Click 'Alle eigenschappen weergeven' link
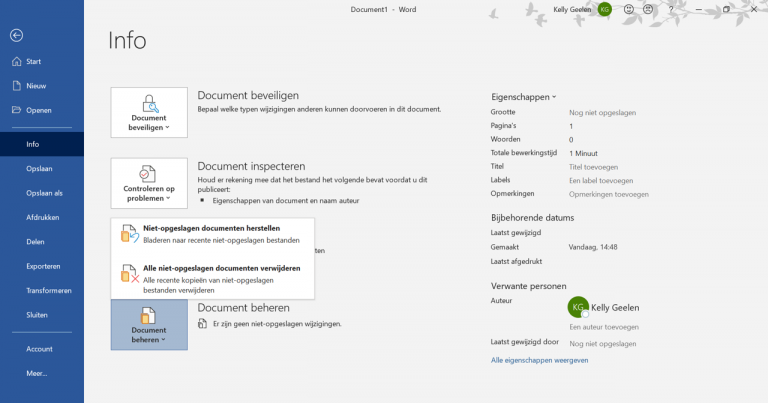768x403 pixels. pyautogui.click(x=539, y=360)
